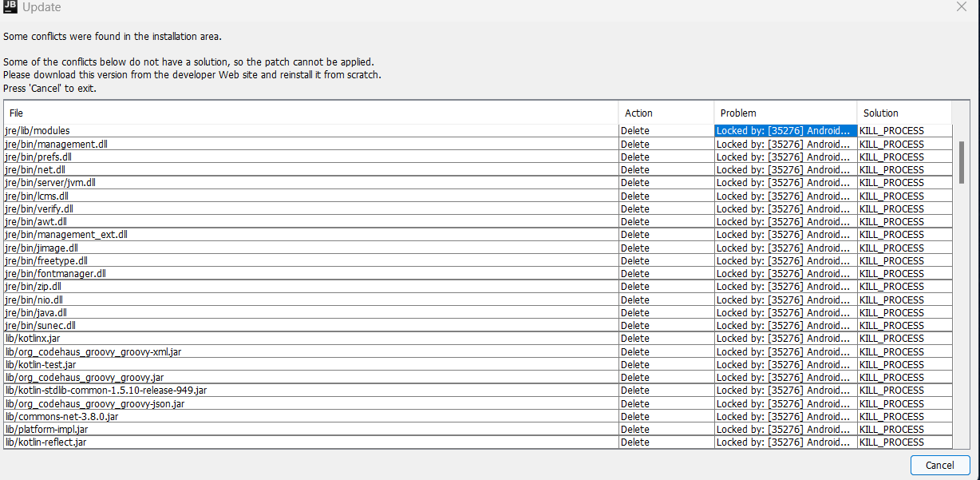Select the lib/platform-impl.jar file cell
This screenshot has height=480, width=980.
point(311,429)
